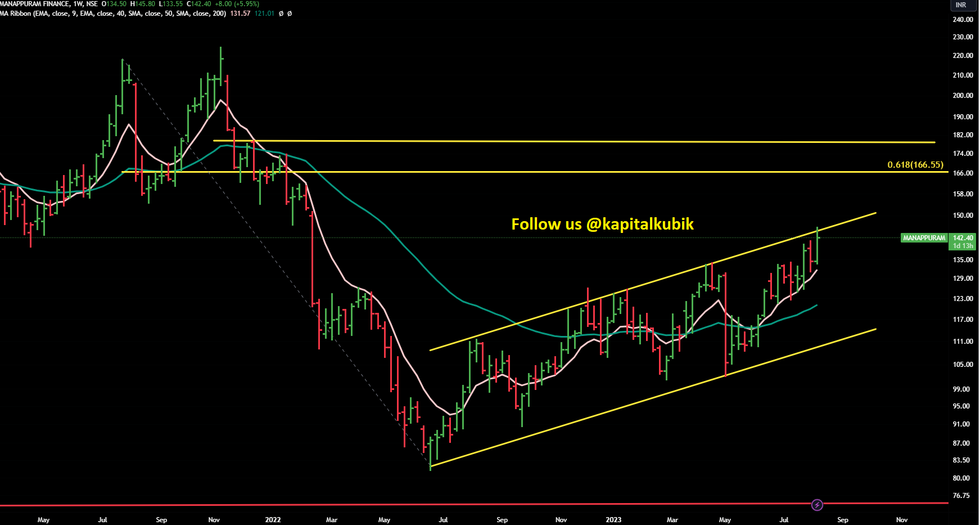This screenshot has height=525, width=980.
Task: Click the MANAPPURAM FINANCE symbol title
Action: click(x=35, y=4)
